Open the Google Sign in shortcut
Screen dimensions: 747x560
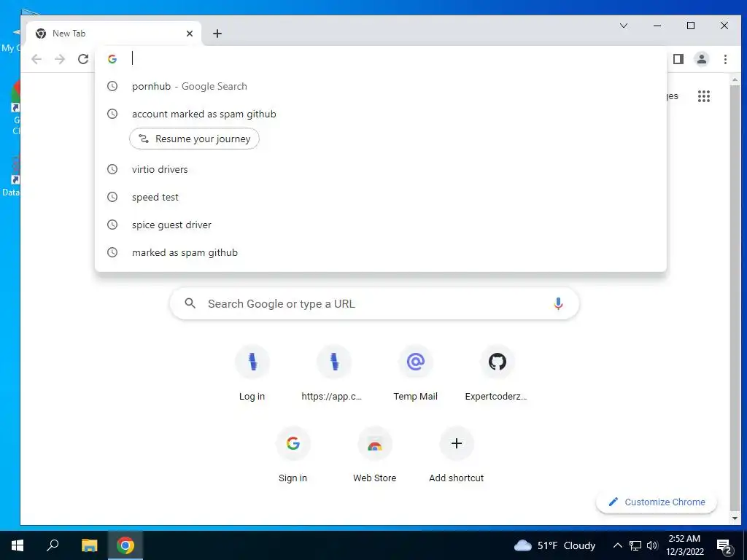(x=293, y=456)
